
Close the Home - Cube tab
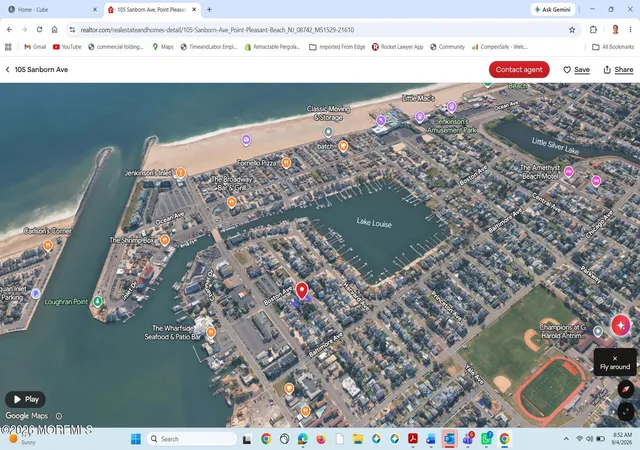(x=95, y=9)
